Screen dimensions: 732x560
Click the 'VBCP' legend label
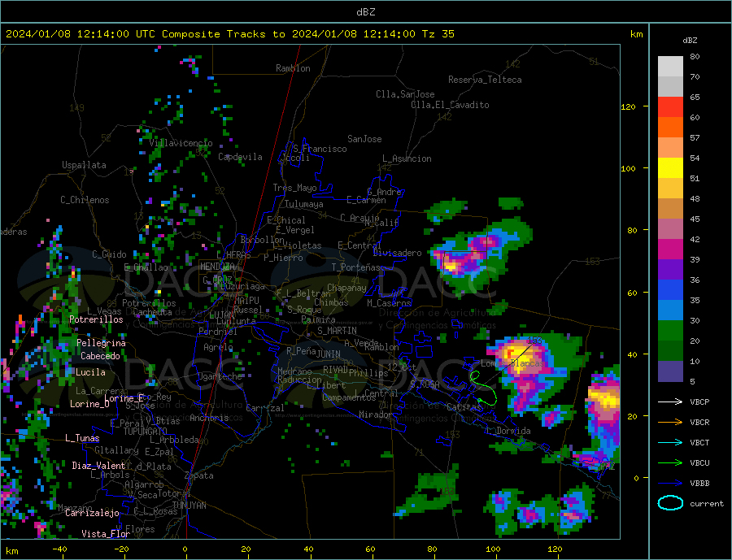click(x=699, y=402)
